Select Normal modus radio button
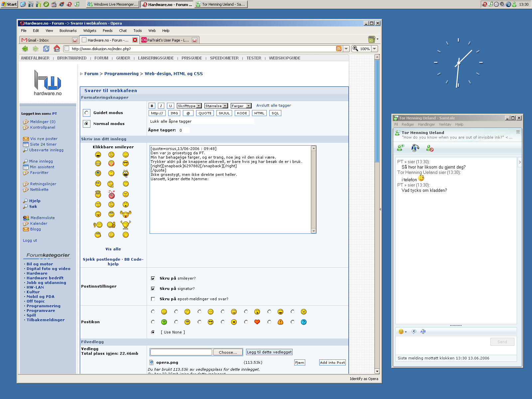The width and height of the screenshot is (532, 399). (x=86, y=124)
